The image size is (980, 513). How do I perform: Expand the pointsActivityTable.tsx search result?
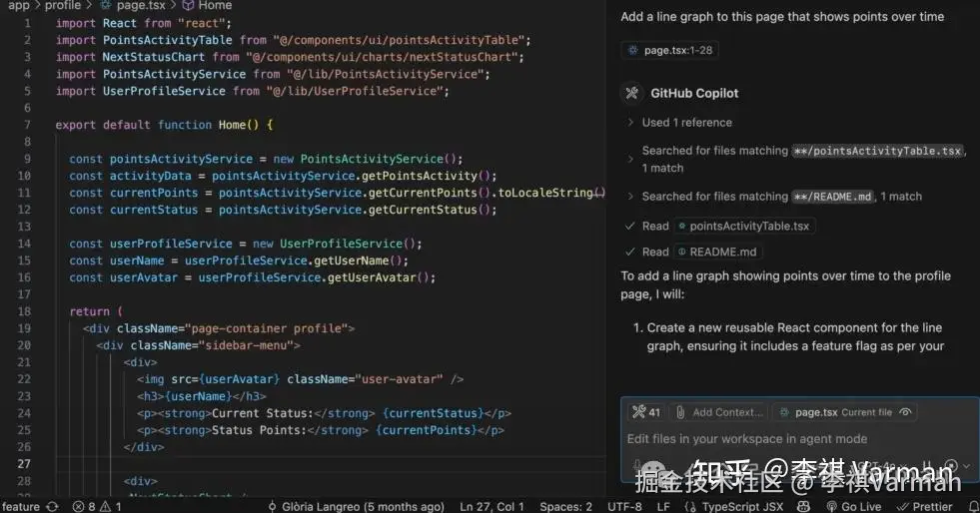(x=630, y=159)
